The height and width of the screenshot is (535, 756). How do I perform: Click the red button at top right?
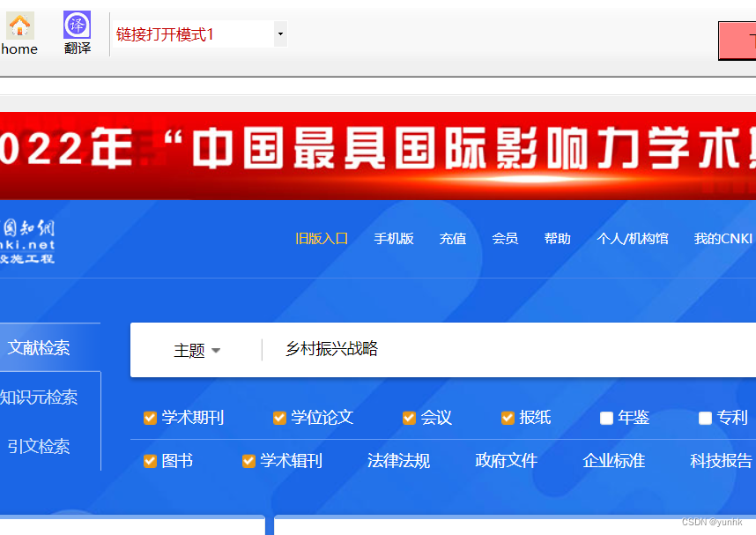(x=737, y=41)
